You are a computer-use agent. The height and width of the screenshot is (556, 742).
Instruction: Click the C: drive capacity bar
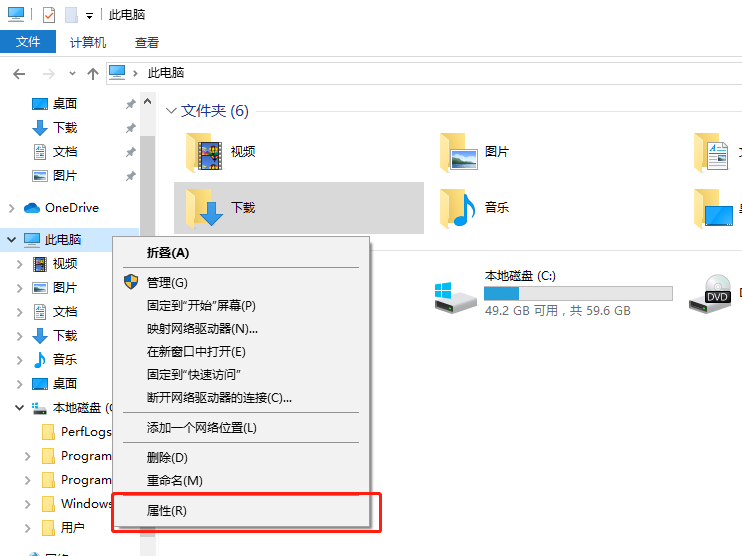tap(577, 294)
